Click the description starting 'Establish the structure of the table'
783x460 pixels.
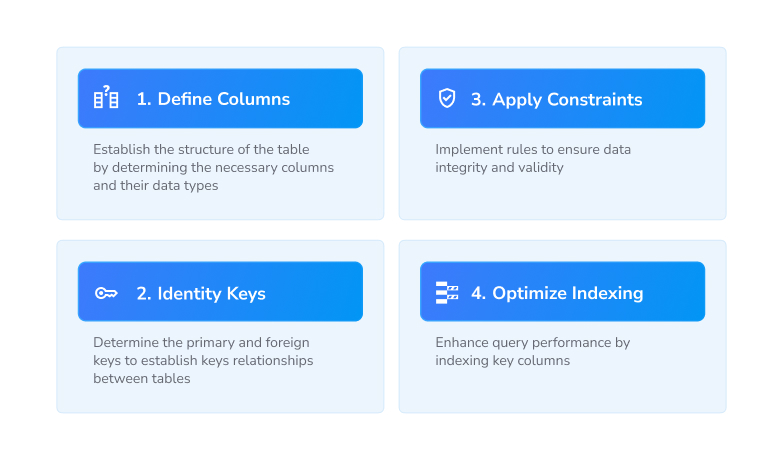pyautogui.click(x=213, y=167)
